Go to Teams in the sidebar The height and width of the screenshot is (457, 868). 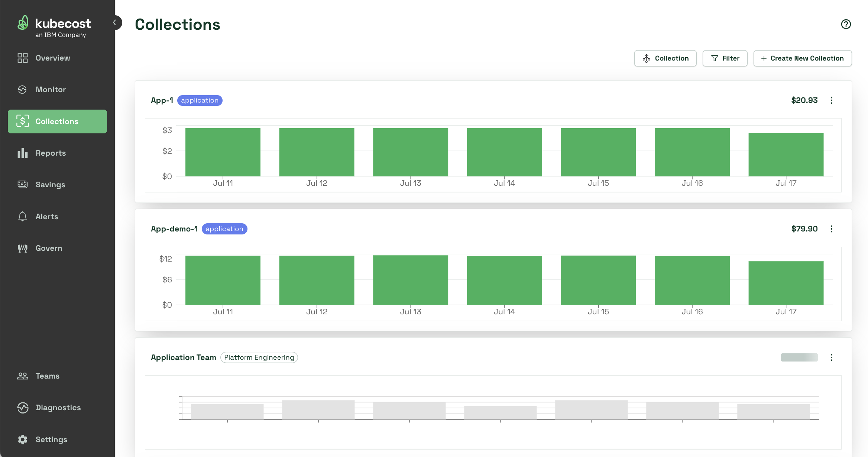coord(47,376)
